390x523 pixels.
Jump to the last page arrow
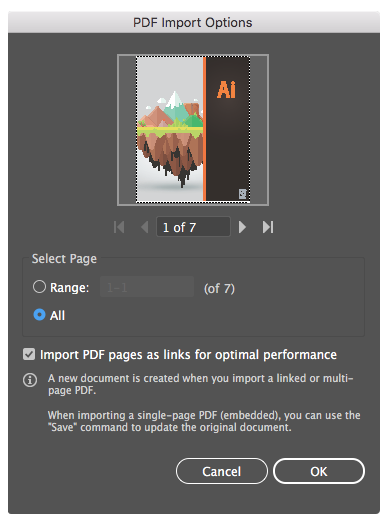[268, 227]
